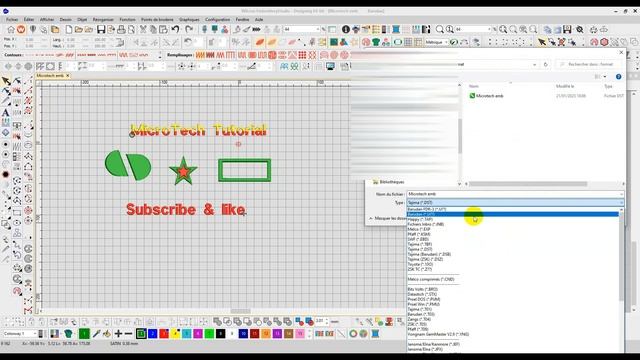Screen dimensions: 640x360
Task: Select the Lettering A tool
Action: (x=5, y=113)
